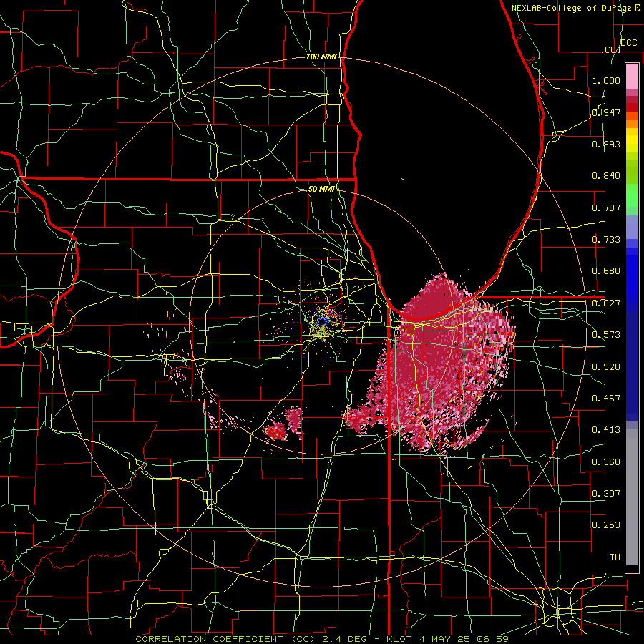This screenshot has width=644, height=644.
Task: Click the 0.787 scale value
Action: pyautogui.click(x=606, y=208)
